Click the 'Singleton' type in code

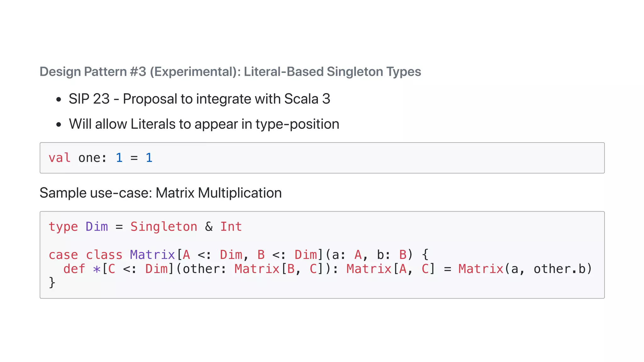pos(164,227)
